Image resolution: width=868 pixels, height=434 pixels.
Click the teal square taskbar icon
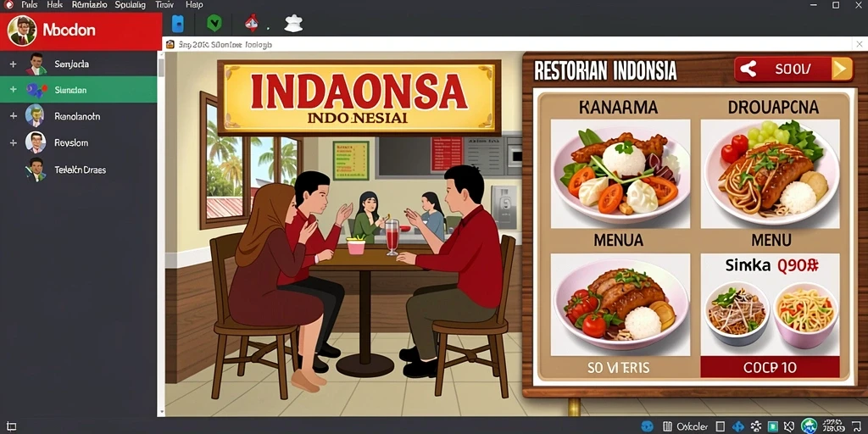click(x=774, y=426)
